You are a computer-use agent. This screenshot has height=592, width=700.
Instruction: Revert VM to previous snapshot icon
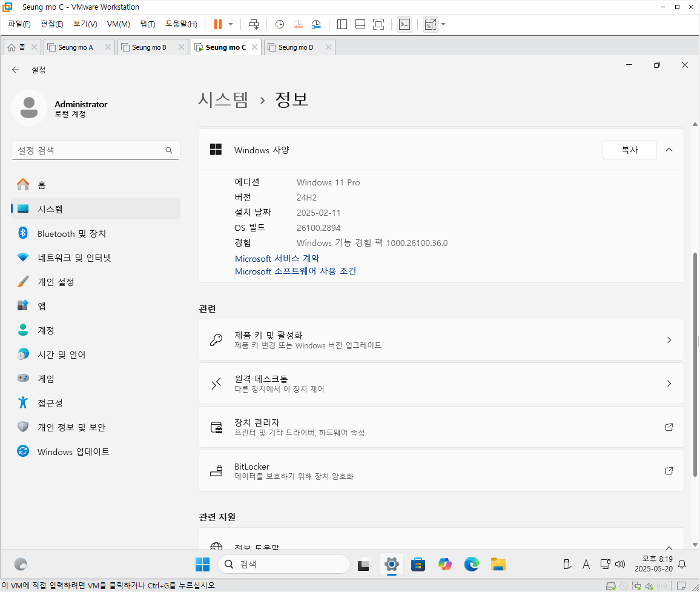point(298,24)
